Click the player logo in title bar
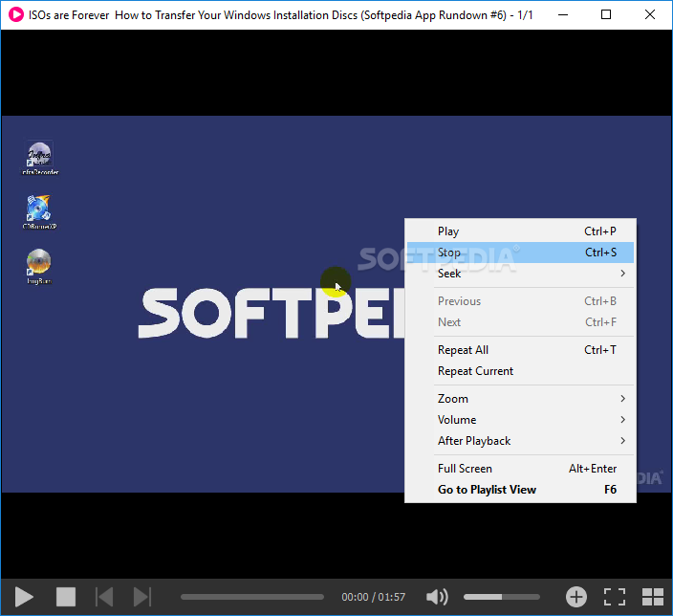This screenshot has width=673, height=616. (16, 14)
